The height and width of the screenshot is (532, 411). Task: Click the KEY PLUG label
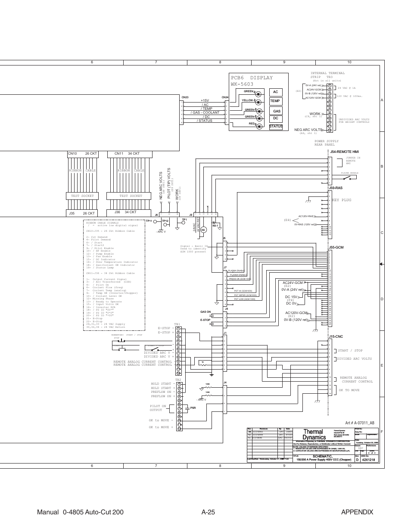pos(342,200)
